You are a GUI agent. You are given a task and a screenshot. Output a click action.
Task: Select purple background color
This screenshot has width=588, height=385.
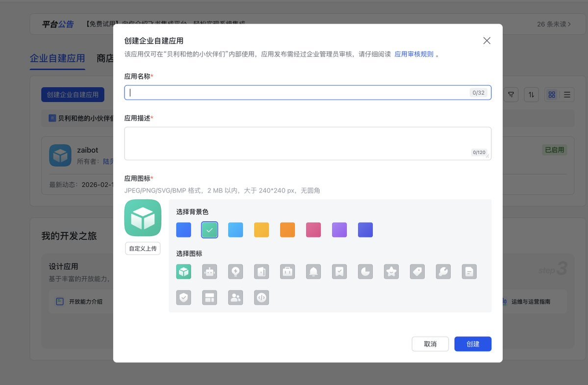(x=339, y=230)
